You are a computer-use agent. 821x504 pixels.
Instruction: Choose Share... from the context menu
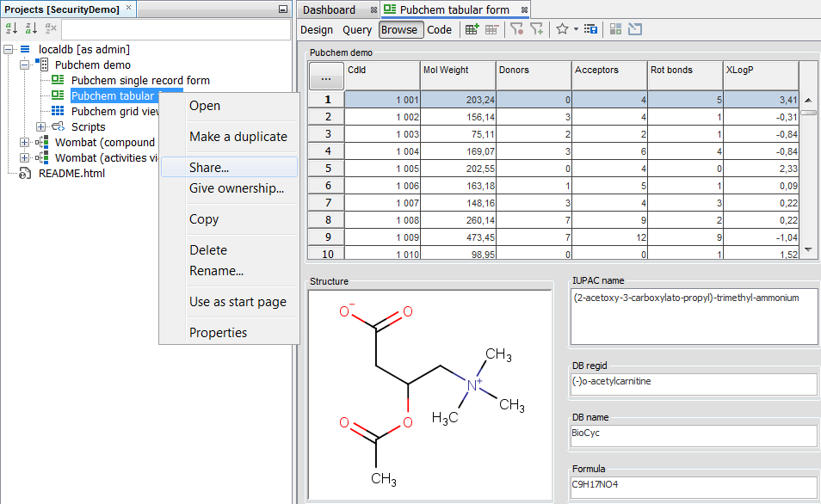coord(209,168)
